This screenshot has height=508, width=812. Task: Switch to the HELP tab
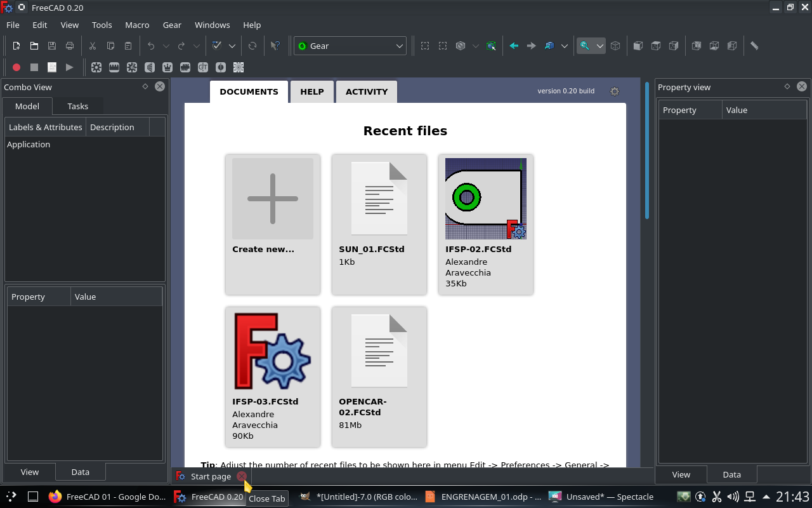click(312, 91)
